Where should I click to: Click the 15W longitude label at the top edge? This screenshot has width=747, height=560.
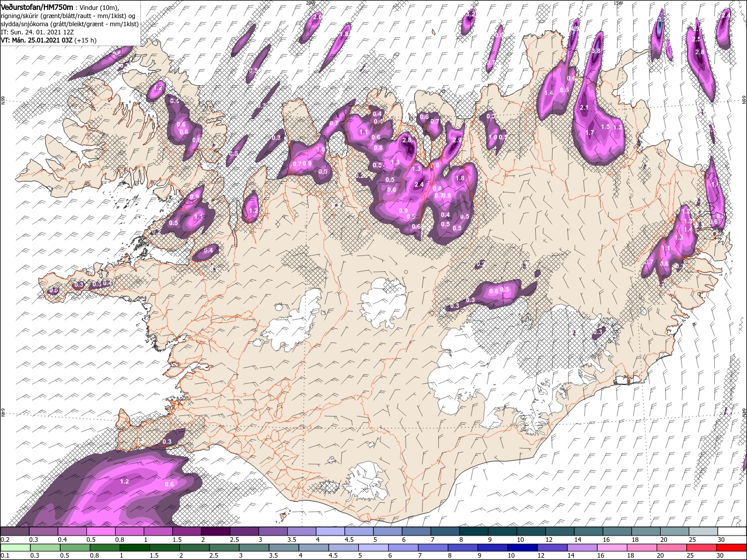(x=618, y=3)
